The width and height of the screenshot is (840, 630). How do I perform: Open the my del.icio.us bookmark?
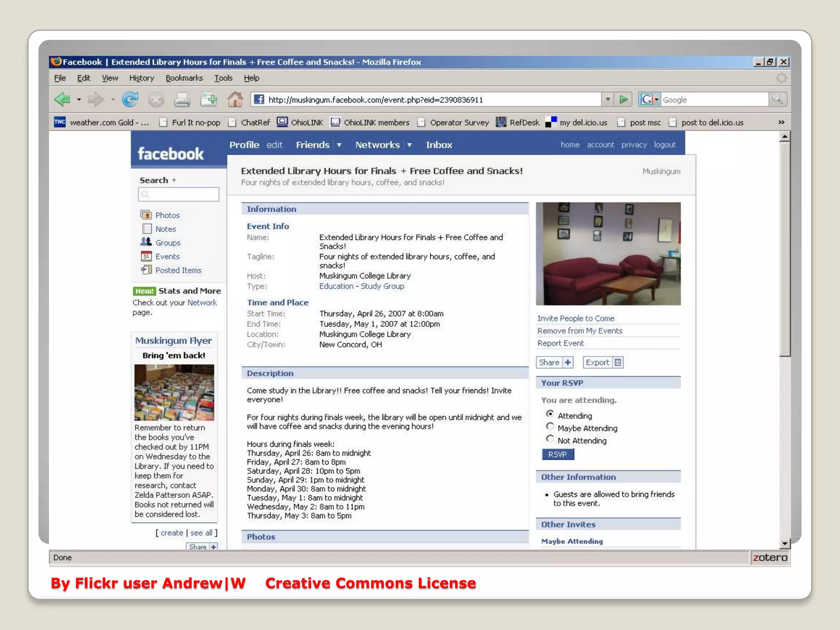click(x=576, y=122)
